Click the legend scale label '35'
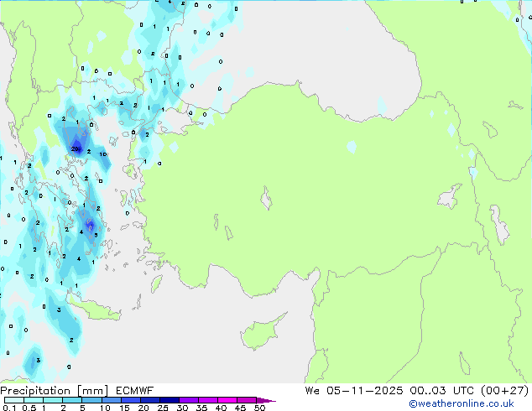The height and width of the screenshot is (411, 532). click(201, 408)
